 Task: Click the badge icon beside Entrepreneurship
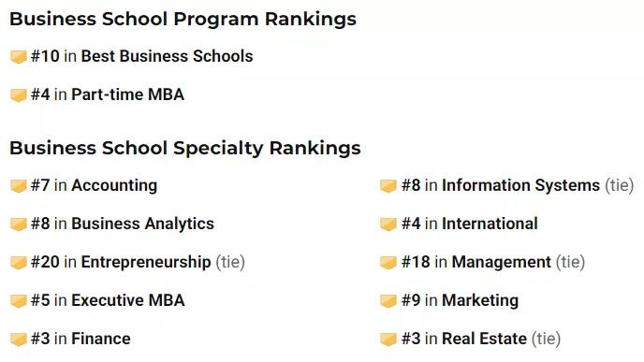point(19,262)
